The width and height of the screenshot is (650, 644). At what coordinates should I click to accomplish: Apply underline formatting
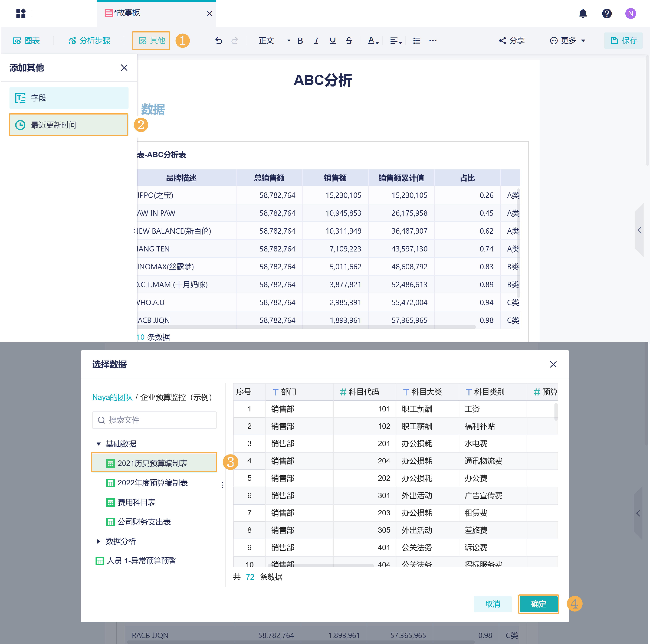332,41
